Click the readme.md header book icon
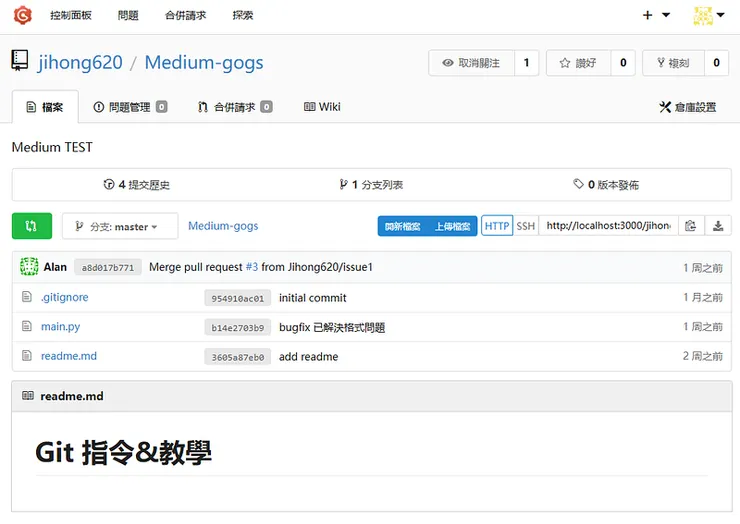740x524 pixels. pos(28,396)
